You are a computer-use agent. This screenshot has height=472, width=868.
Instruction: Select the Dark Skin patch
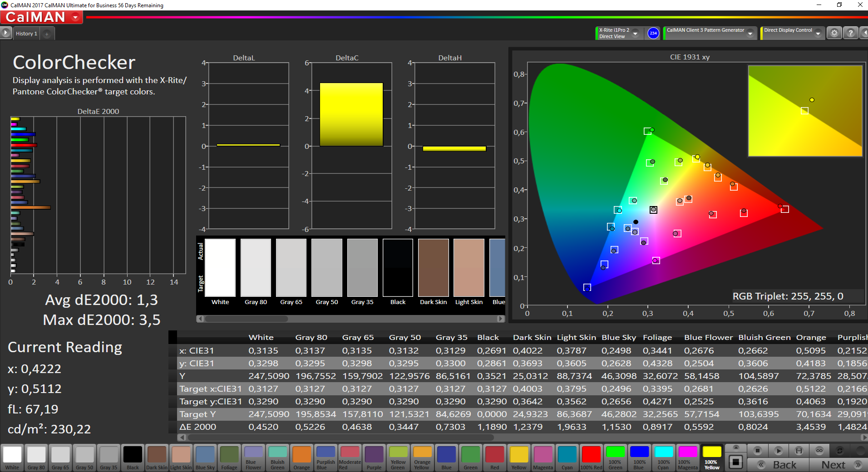[x=157, y=457]
